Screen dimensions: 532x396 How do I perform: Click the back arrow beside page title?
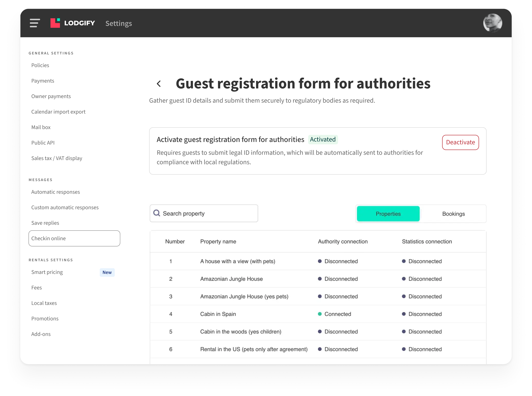point(159,84)
